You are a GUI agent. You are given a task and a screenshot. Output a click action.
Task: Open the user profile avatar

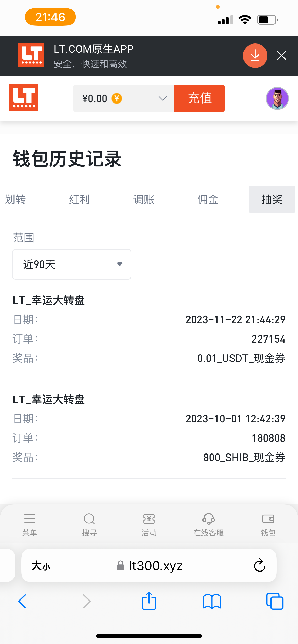(x=277, y=98)
